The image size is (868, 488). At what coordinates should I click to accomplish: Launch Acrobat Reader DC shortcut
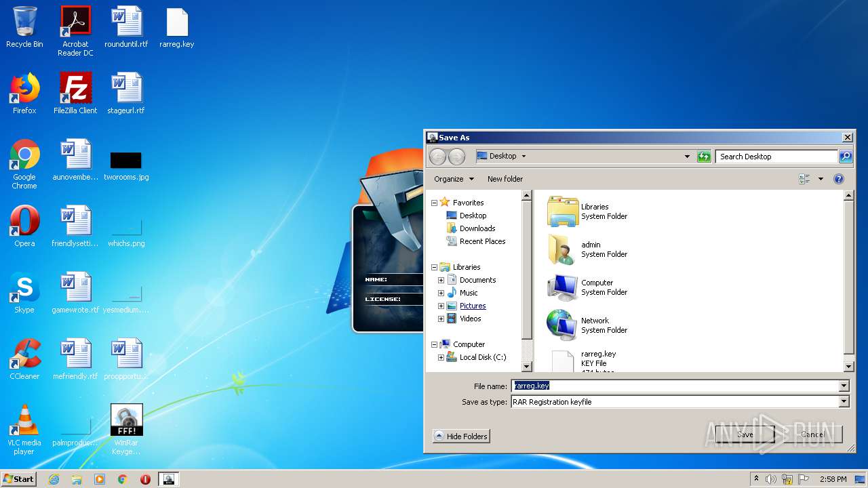(x=75, y=31)
